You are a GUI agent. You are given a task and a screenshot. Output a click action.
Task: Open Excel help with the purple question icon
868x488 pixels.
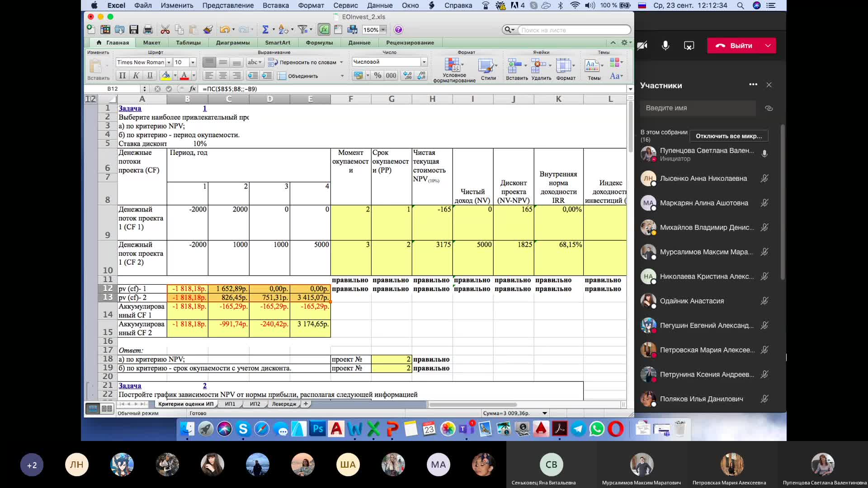click(x=398, y=30)
